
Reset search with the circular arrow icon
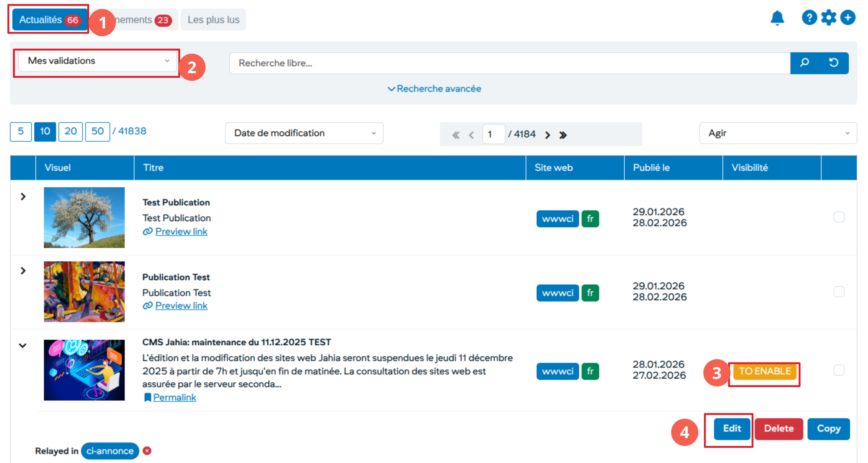[833, 63]
